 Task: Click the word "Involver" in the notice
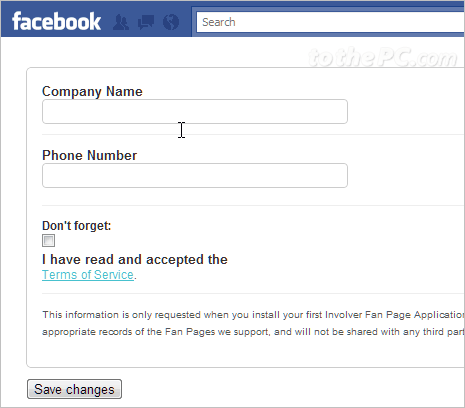click(x=343, y=315)
